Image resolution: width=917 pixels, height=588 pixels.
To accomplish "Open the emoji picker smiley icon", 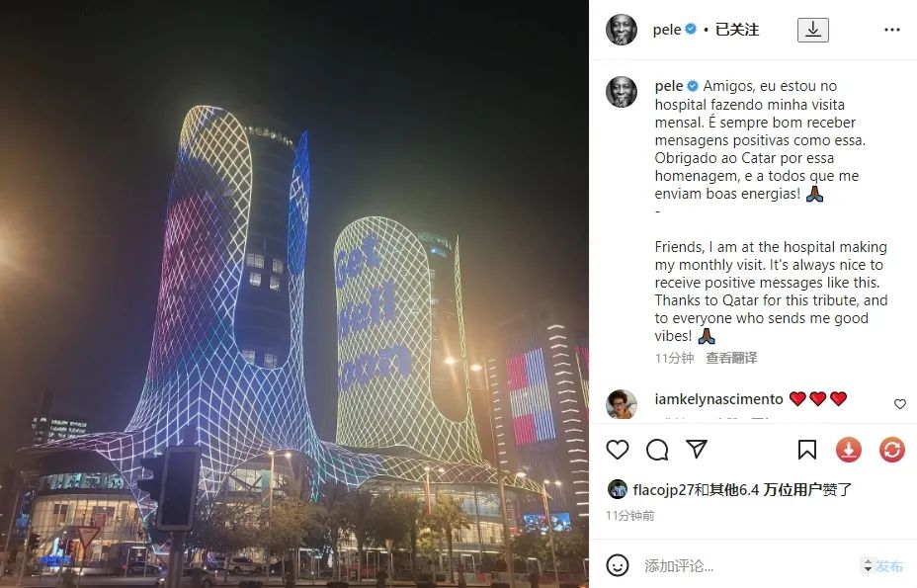I will [617, 565].
